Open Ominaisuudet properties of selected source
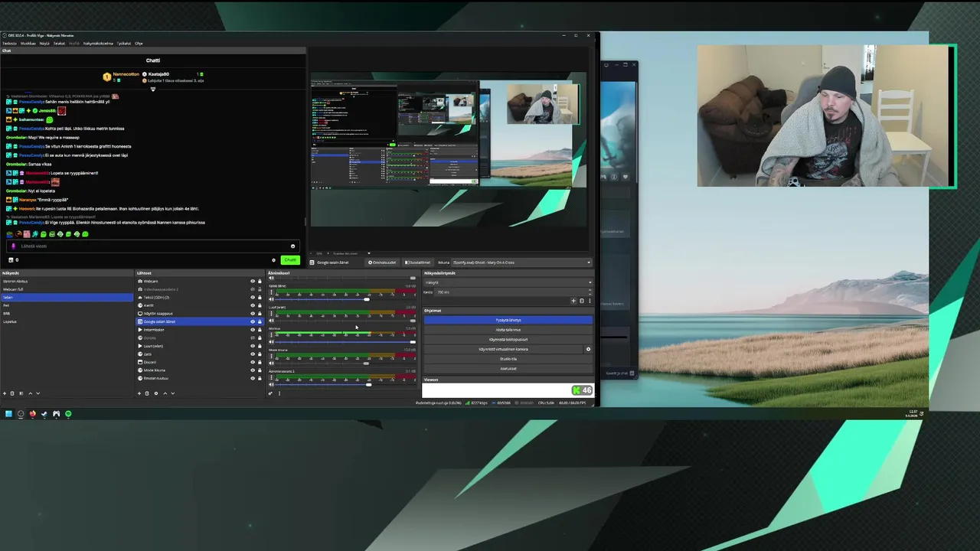 [x=382, y=262]
